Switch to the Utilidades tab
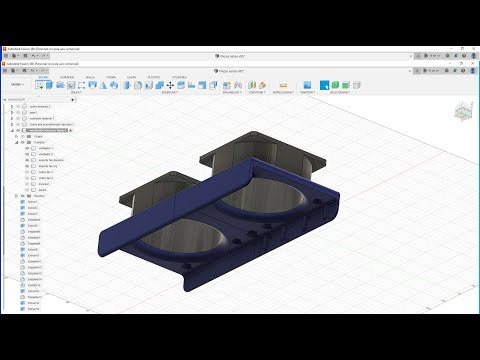Screen dimensions: 480x360 coord(179,77)
